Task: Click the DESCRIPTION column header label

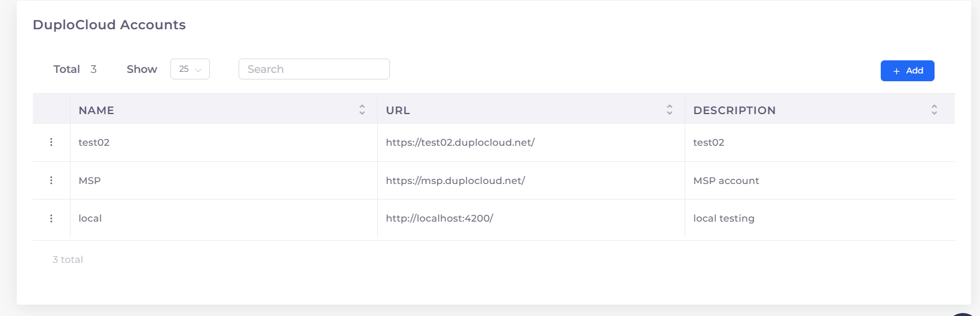Action: click(x=734, y=111)
